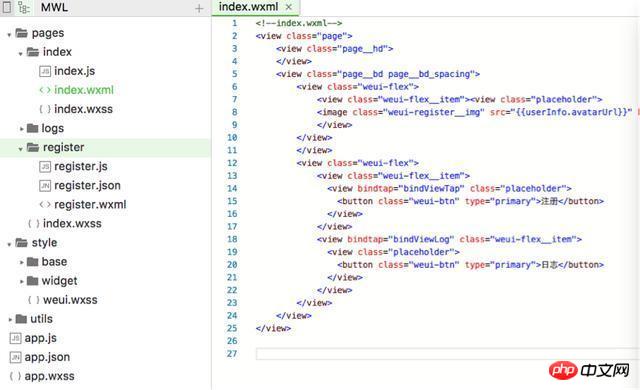Click the JS icon of register.js
Image resolution: width=640 pixels, height=390 pixels.
click(x=45, y=166)
